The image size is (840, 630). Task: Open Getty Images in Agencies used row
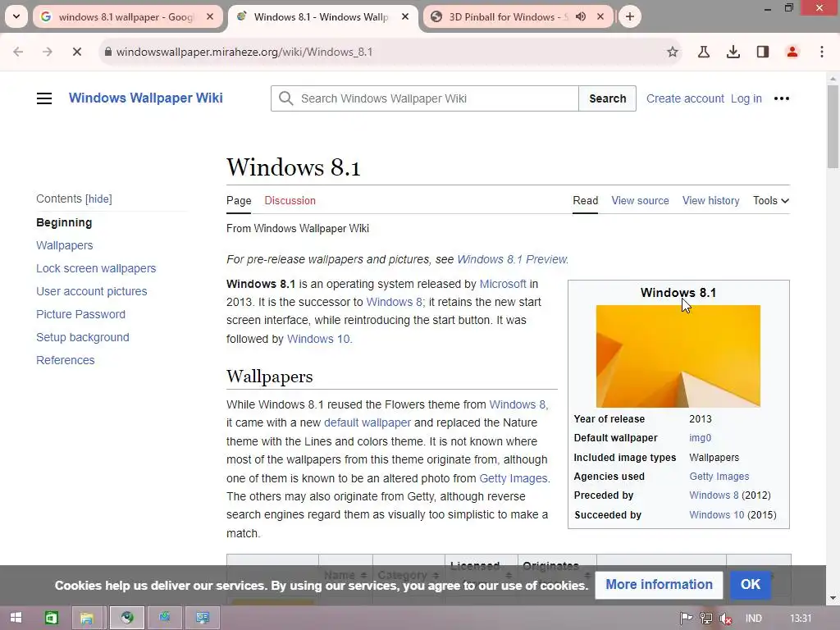719,477
